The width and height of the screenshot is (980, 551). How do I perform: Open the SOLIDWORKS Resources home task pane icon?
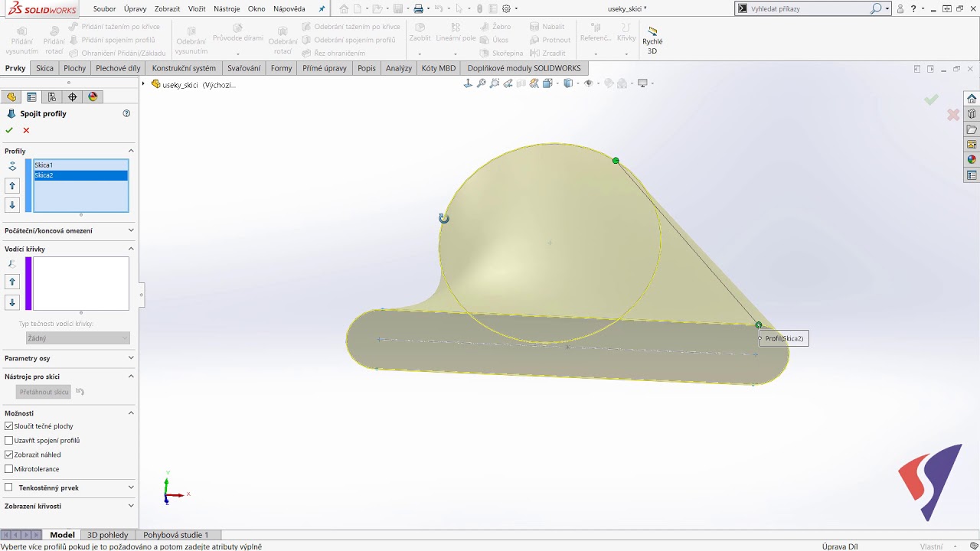coord(972,99)
